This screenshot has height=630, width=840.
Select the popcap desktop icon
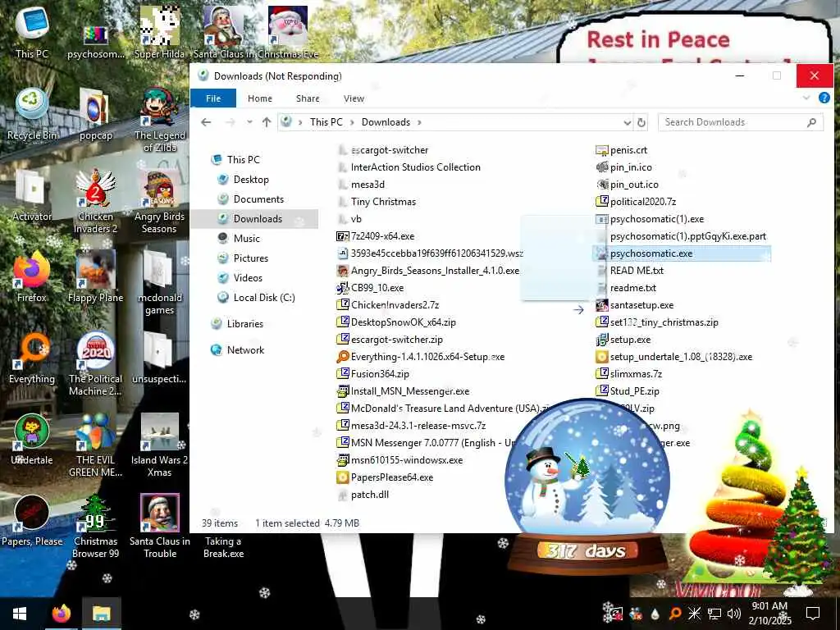click(95, 114)
